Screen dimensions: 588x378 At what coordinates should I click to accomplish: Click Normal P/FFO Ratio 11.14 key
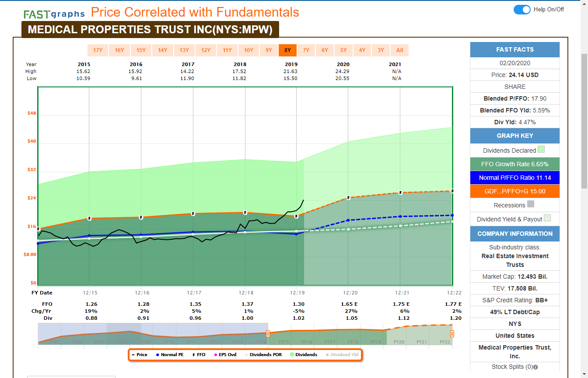[515, 178]
